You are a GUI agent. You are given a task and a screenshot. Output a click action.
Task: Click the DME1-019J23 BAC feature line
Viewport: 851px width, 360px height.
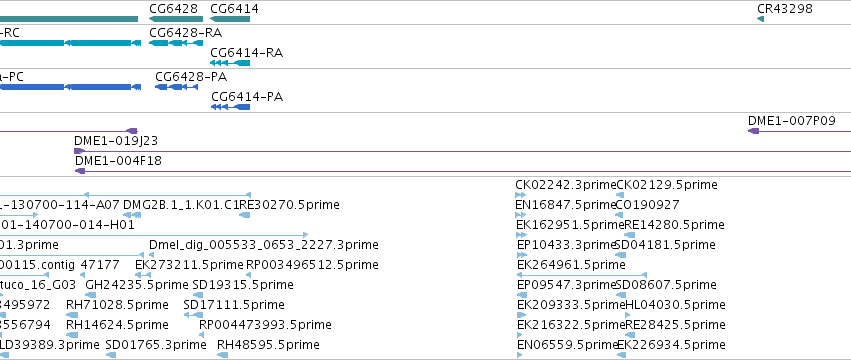(x=462, y=151)
